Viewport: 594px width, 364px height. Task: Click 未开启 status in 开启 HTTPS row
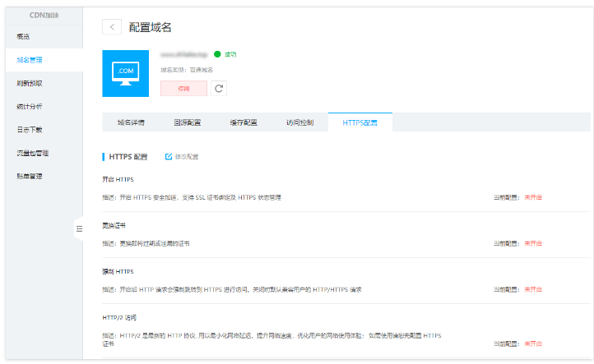(533, 197)
